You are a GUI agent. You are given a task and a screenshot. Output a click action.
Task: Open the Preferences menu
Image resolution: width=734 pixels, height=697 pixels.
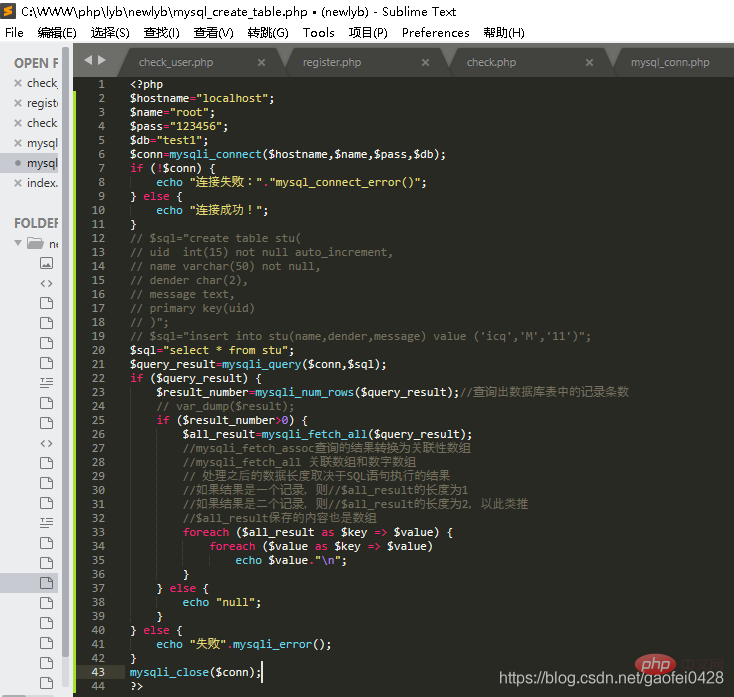tap(435, 32)
